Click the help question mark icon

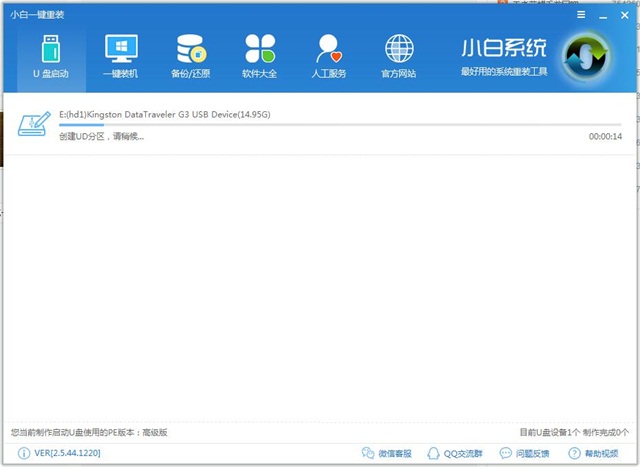click(x=574, y=453)
